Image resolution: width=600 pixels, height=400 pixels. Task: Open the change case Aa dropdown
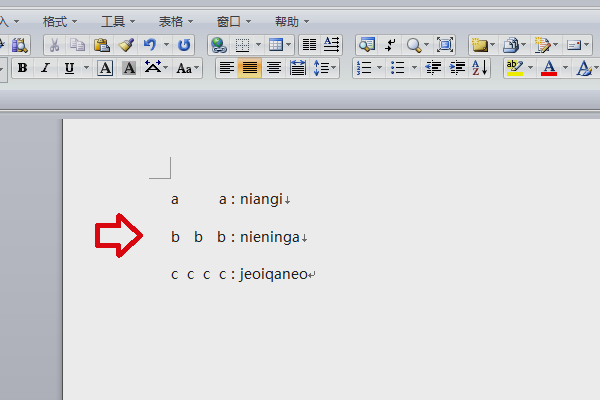187,68
